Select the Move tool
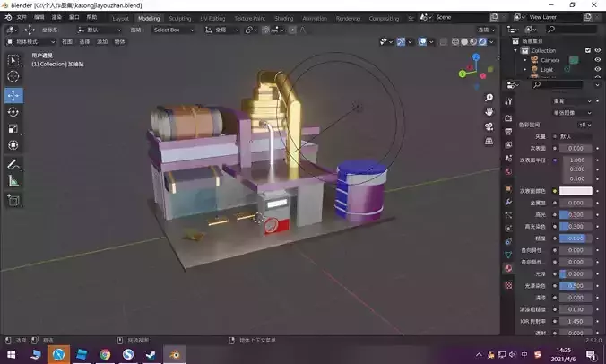The image size is (606, 364). pos(13,95)
